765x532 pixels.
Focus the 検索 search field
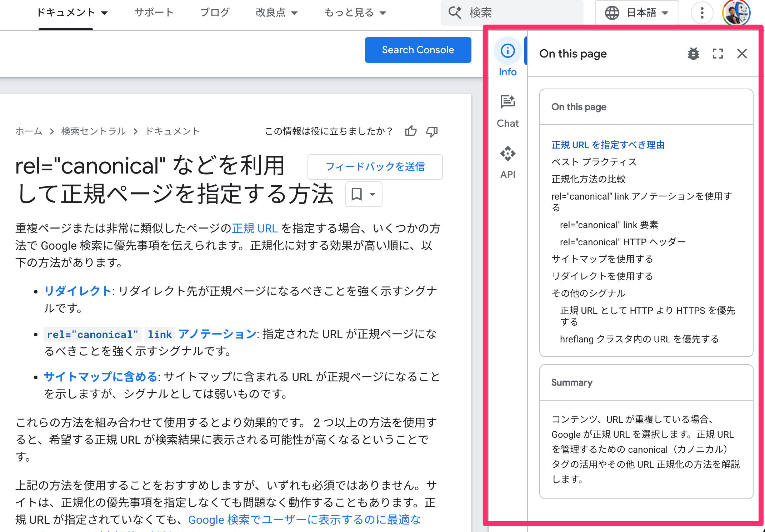512,13
